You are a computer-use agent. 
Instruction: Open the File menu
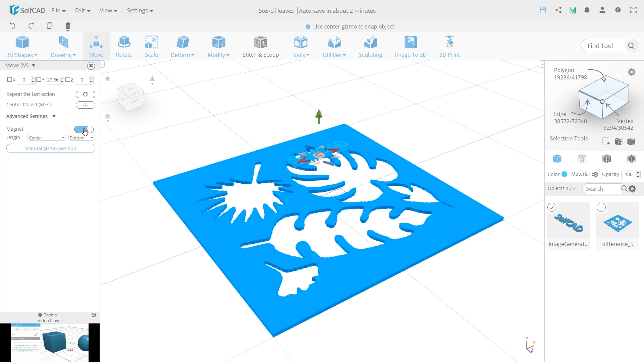click(58, 10)
